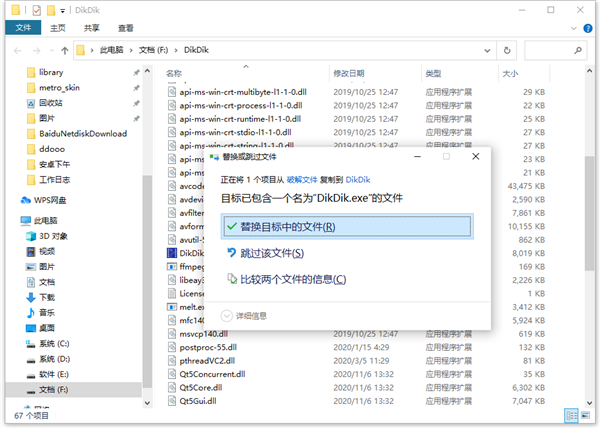Select api-ms-win-crt-process-l1-1-0.dll file
Viewport: 600px width, 428px height.
241,106
